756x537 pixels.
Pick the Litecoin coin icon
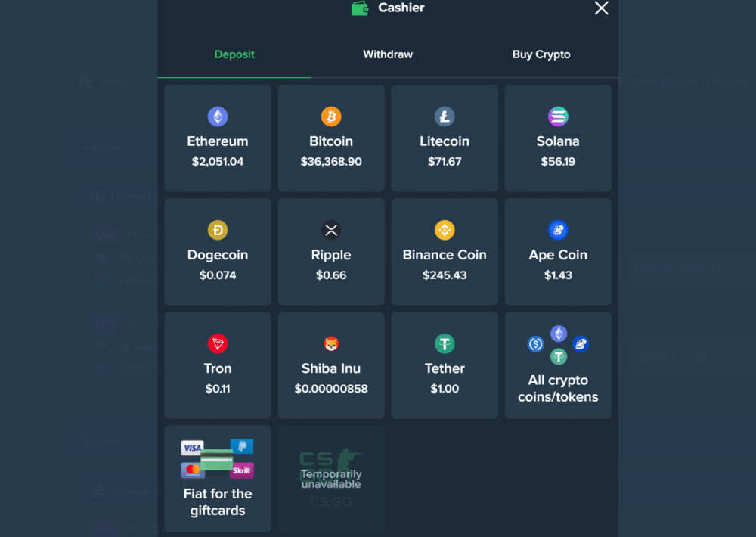[445, 116]
